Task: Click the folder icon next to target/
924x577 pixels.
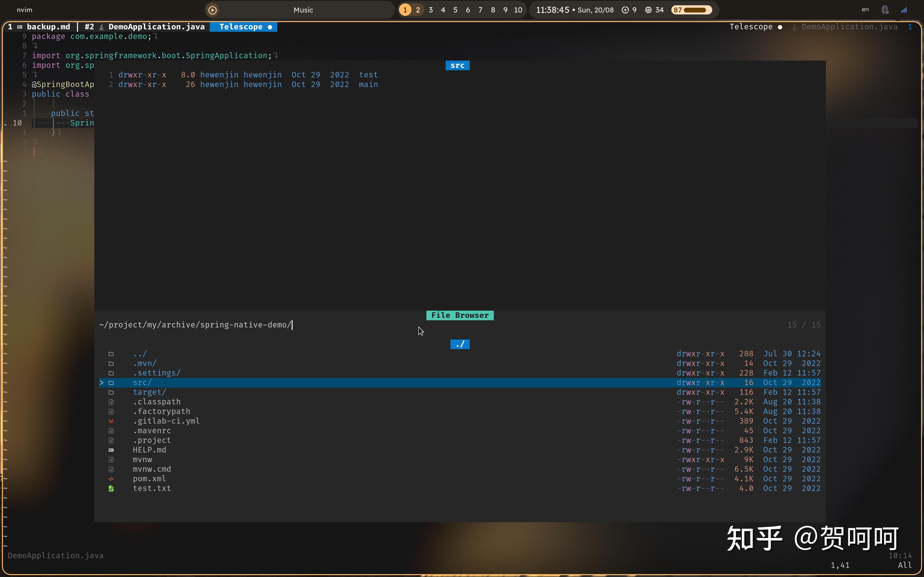Action: (111, 392)
